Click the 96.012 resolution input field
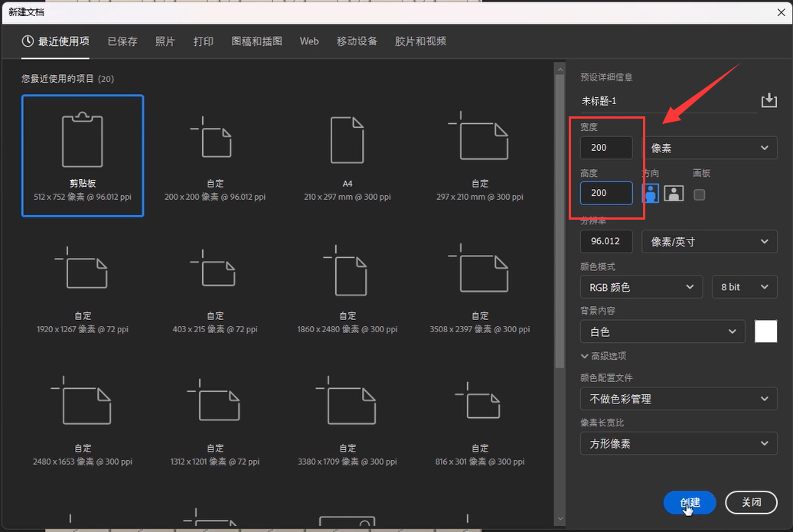The height and width of the screenshot is (532, 793). [x=606, y=241]
